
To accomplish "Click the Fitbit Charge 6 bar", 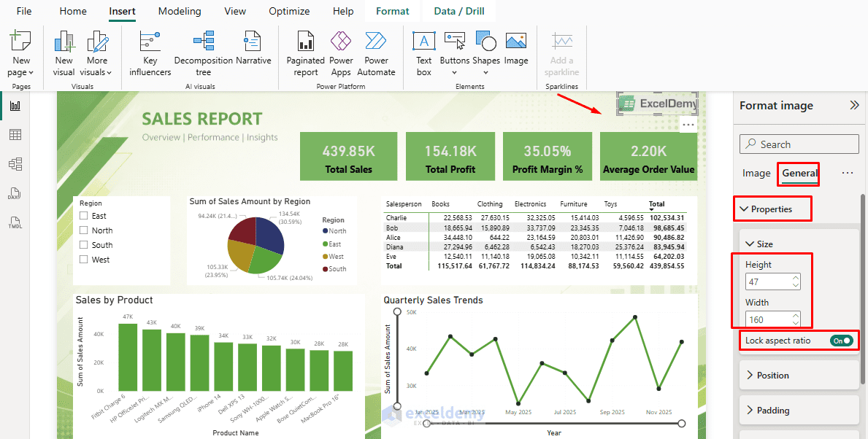I will point(128,357).
